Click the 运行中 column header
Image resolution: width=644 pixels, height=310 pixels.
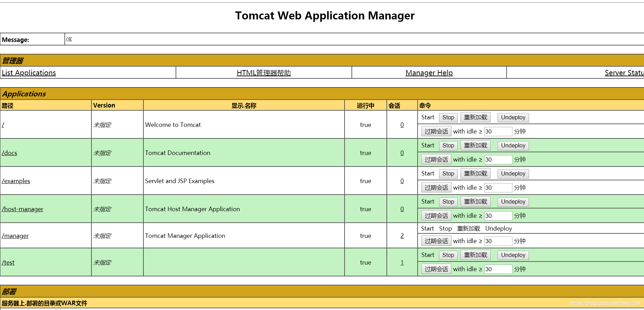[366, 105]
